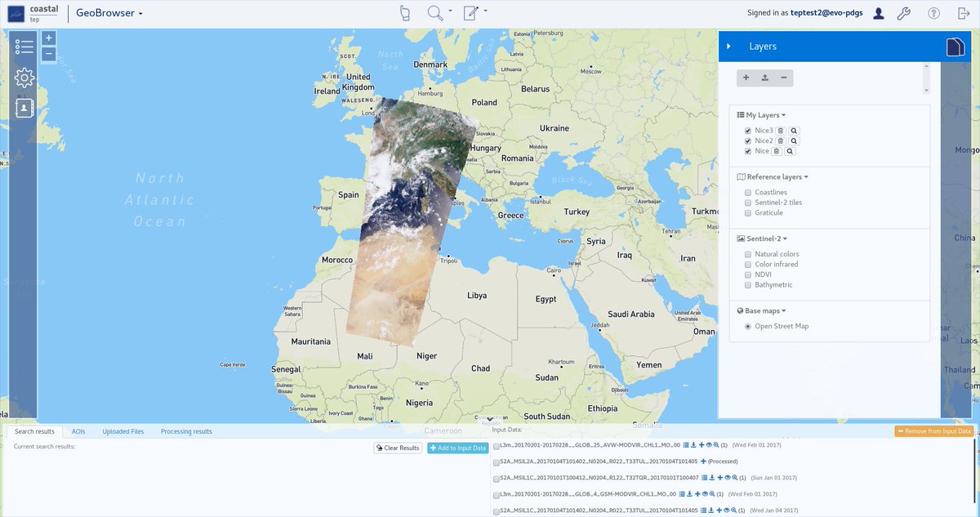
Task: Select checkbox for S2A_MSIL1C T32TQR row
Action: click(497, 479)
